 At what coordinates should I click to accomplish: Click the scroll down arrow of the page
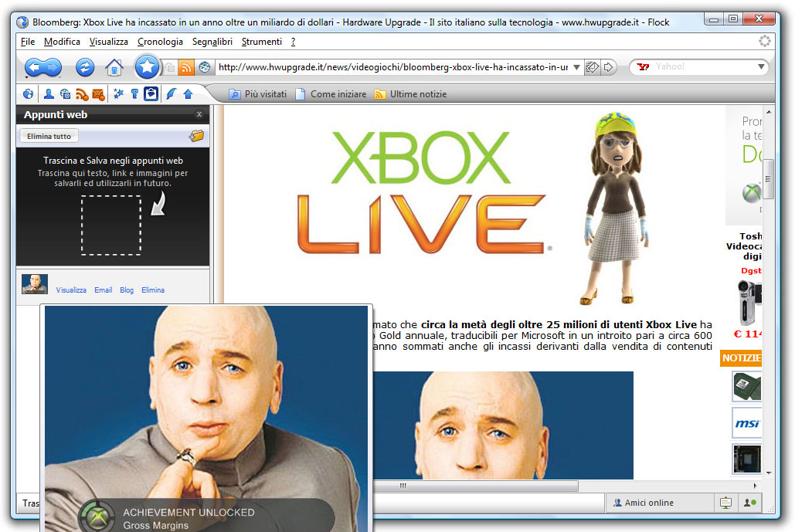(x=769, y=473)
